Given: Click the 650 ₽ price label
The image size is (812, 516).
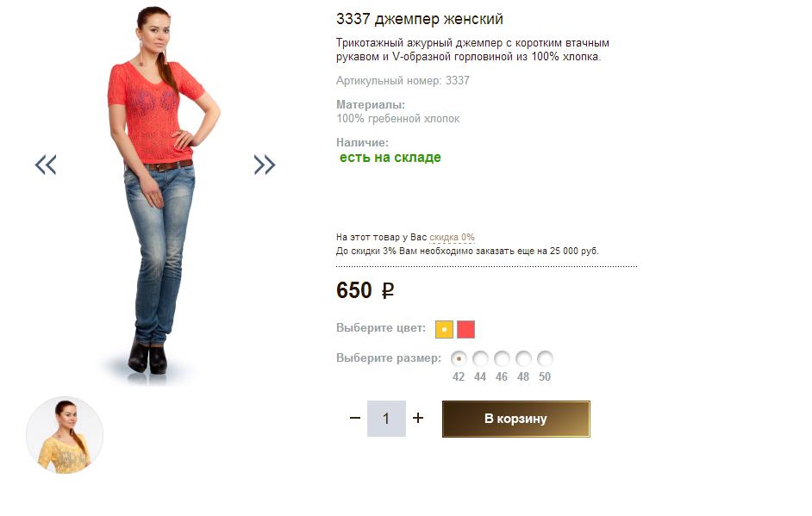Looking at the screenshot, I should click(365, 290).
